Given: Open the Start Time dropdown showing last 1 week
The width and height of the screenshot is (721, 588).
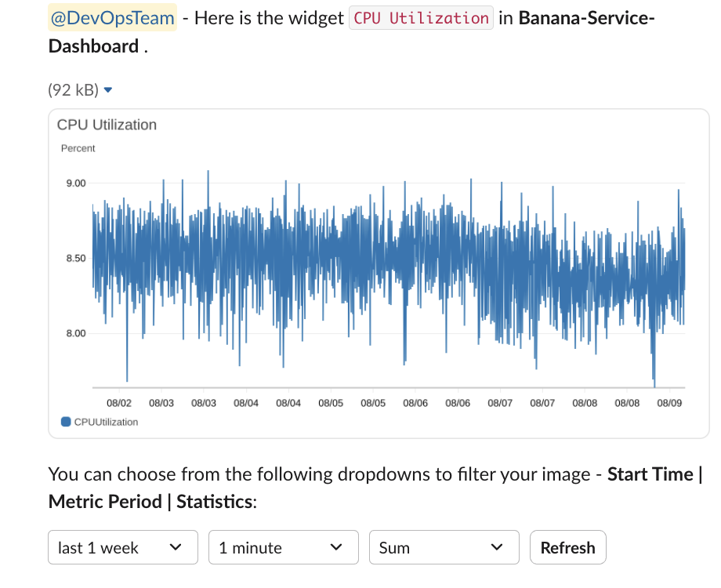Looking at the screenshot, I should point(122,546).
